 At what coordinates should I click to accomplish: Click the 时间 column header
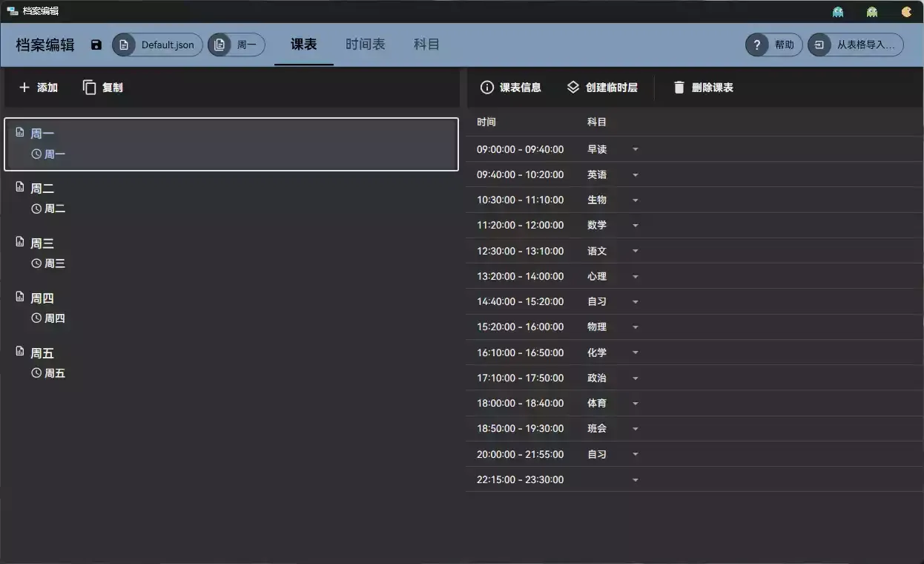pos(486,122)
